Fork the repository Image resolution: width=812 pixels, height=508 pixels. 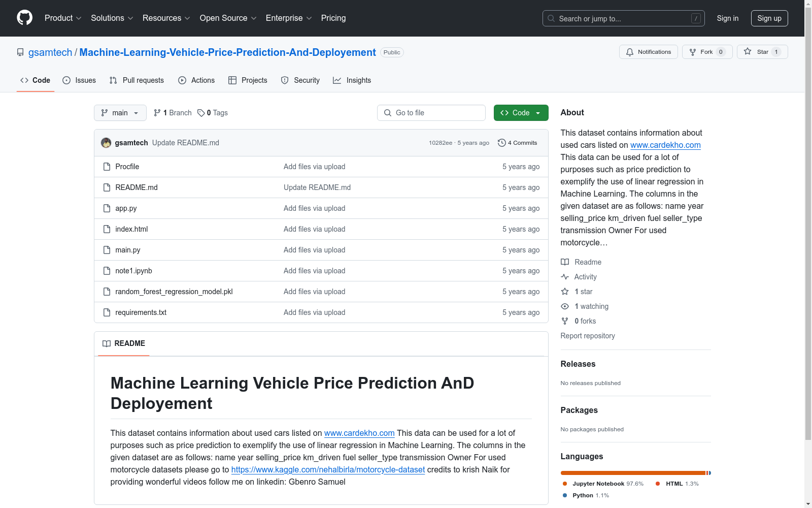click(707, 52)
